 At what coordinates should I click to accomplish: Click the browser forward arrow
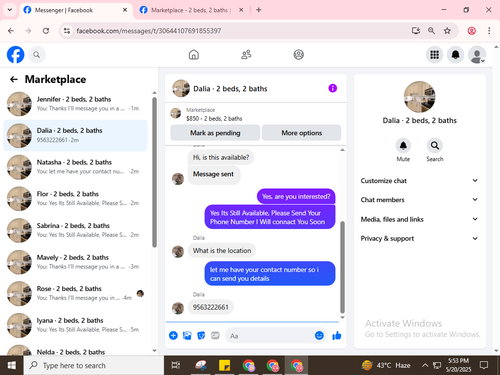(x=28, y=31)
